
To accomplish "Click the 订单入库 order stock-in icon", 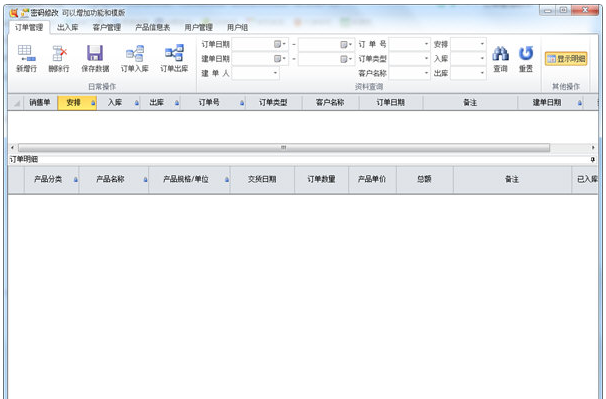I will point(135,53).
